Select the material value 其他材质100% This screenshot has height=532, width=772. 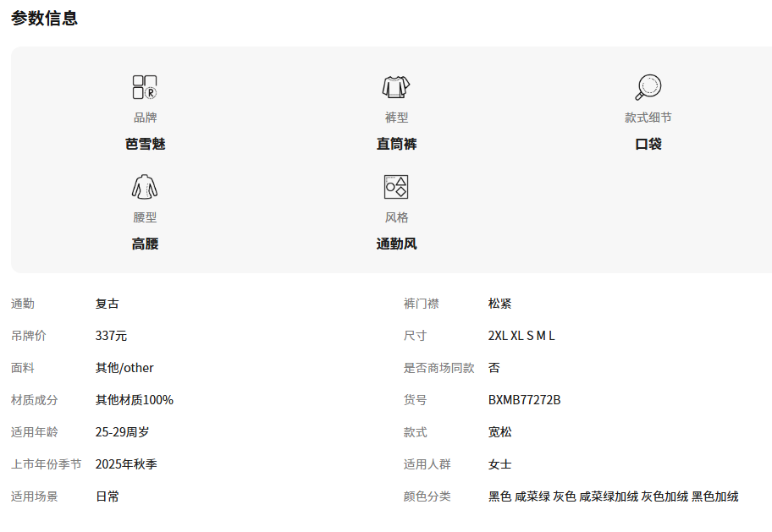click(134, 400)
